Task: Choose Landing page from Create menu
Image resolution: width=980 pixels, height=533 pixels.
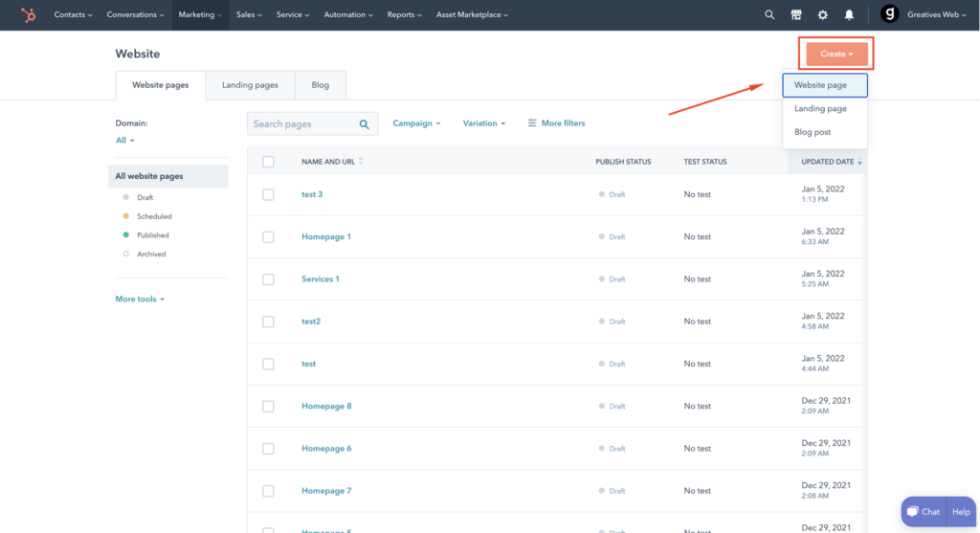Action: click(824, 109)
